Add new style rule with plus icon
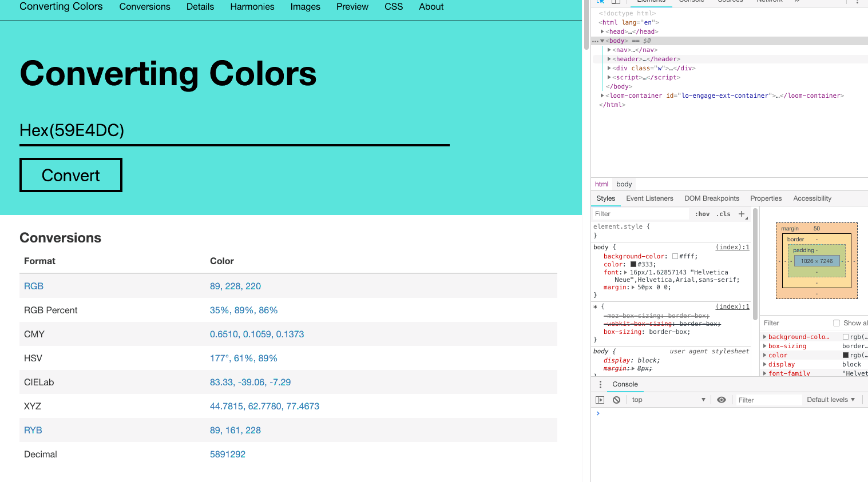This screenshot has height=482, width=868. tap(742, 214)
